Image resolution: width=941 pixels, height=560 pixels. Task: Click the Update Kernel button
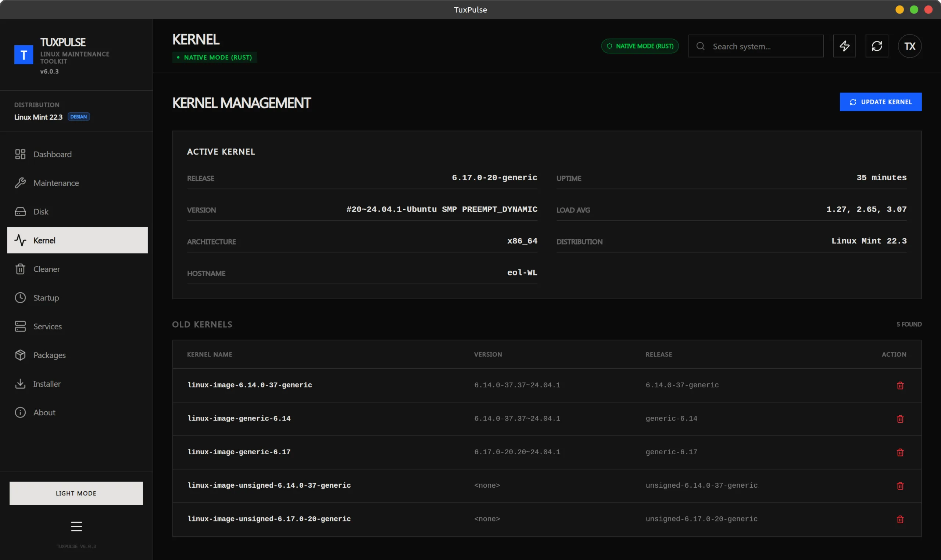point(880,102)
